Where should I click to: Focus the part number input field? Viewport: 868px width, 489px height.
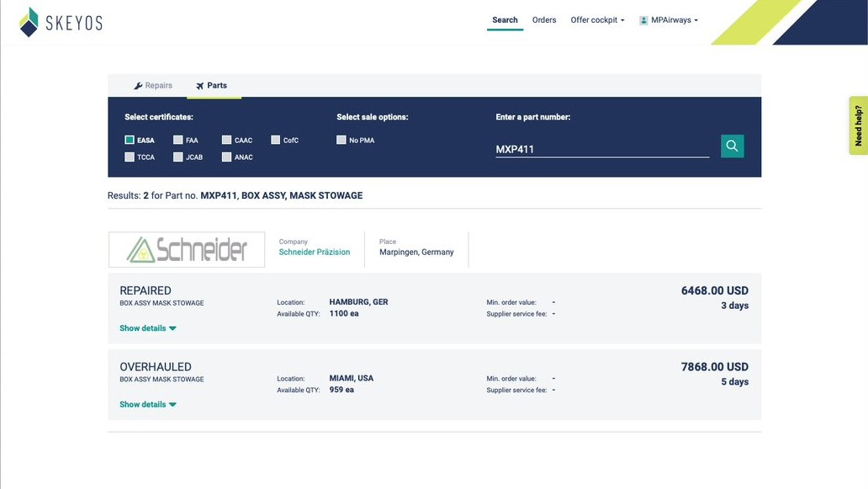[602, 149]
